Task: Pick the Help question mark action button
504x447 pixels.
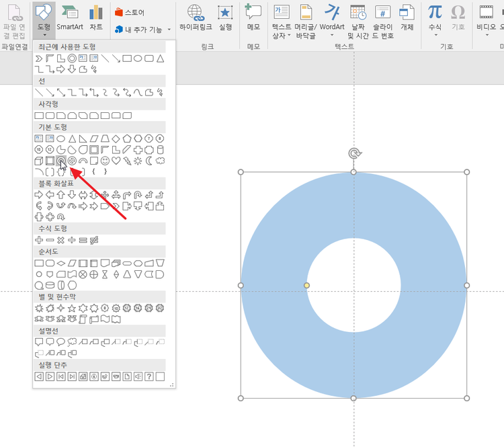Action: coord(149,376)
